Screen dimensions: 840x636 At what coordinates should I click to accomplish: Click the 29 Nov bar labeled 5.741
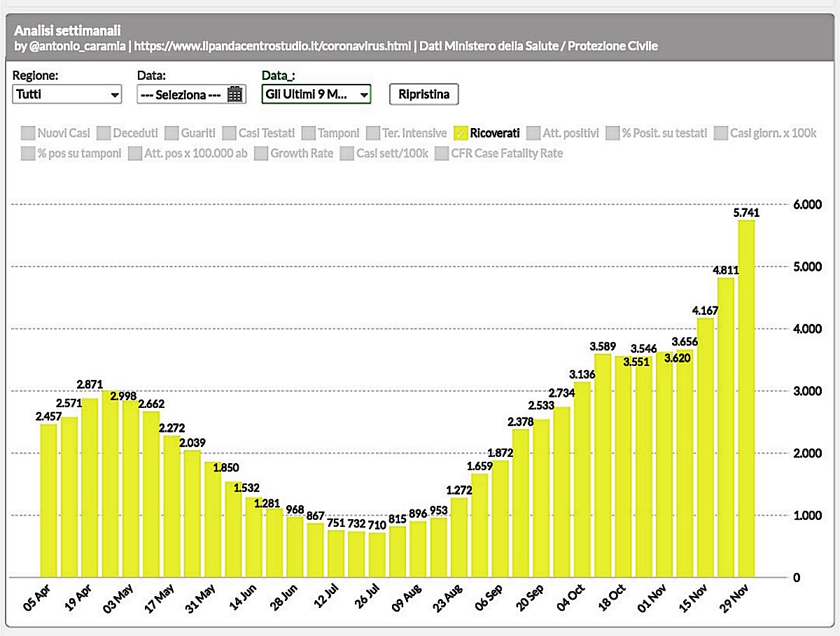(746, 399)
